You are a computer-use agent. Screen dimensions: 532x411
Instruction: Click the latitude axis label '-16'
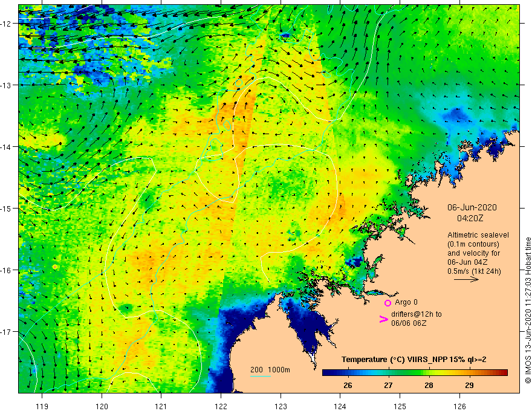[x=7, y=270]
